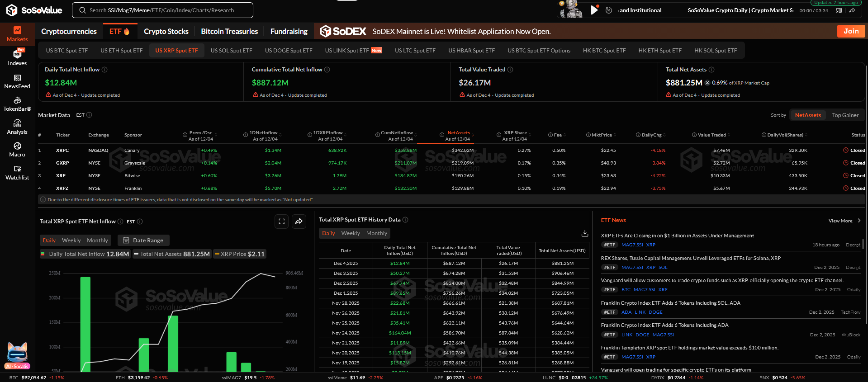Viewport: 868px width, 382px height.
Task: Switch to US SOL Spot ETF tab
Action: point(231,51)
